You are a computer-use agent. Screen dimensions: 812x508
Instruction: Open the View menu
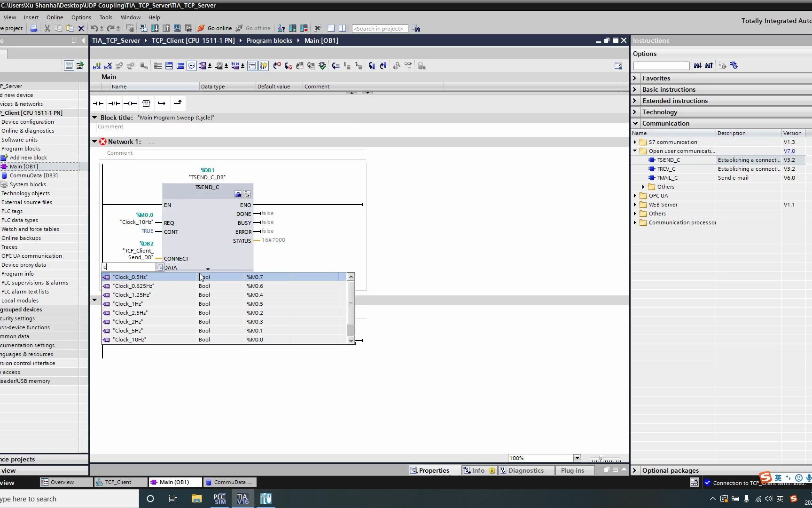point(10,17)
